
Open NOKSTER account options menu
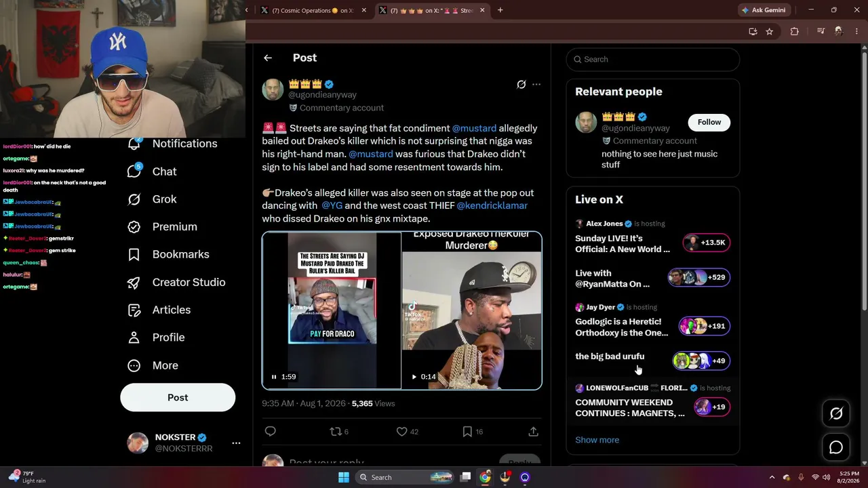[x=236, y=443]
